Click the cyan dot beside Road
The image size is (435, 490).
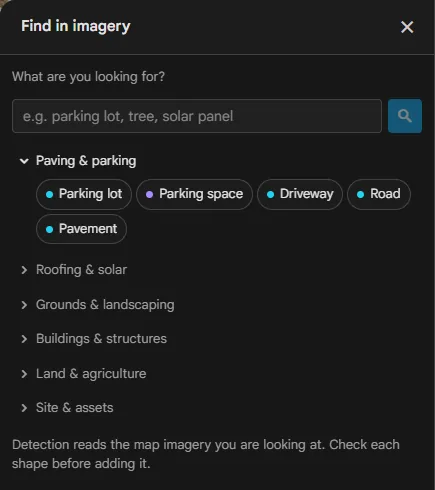(x=360, y=195)
